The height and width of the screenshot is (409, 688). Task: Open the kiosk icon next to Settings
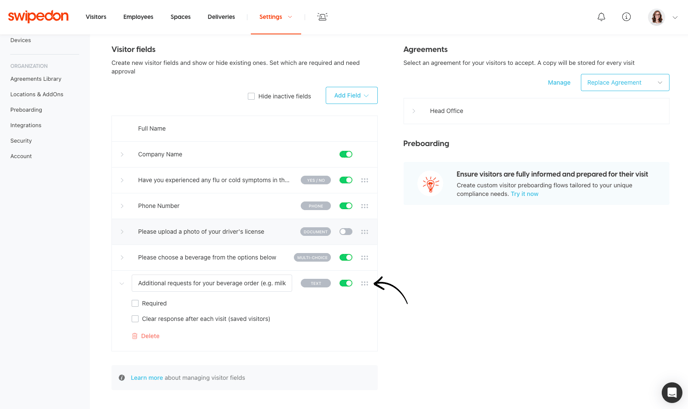(322, 17)
